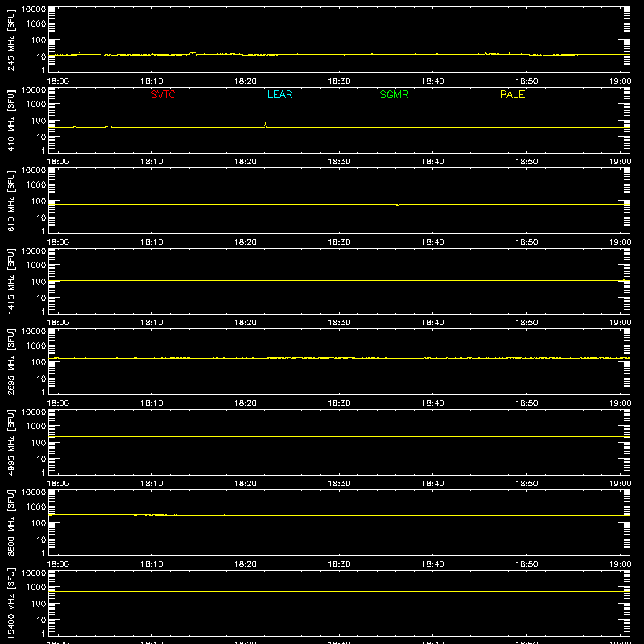Click the 1000 tick on the 15400 MHz axis
This screenshot has height=644, width=644.
[36, 588]
